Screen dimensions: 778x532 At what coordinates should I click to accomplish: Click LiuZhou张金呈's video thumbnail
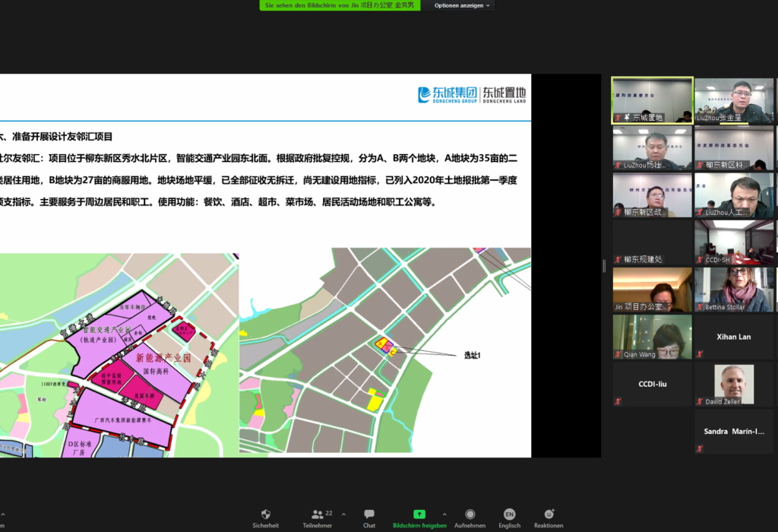point(733,100)
